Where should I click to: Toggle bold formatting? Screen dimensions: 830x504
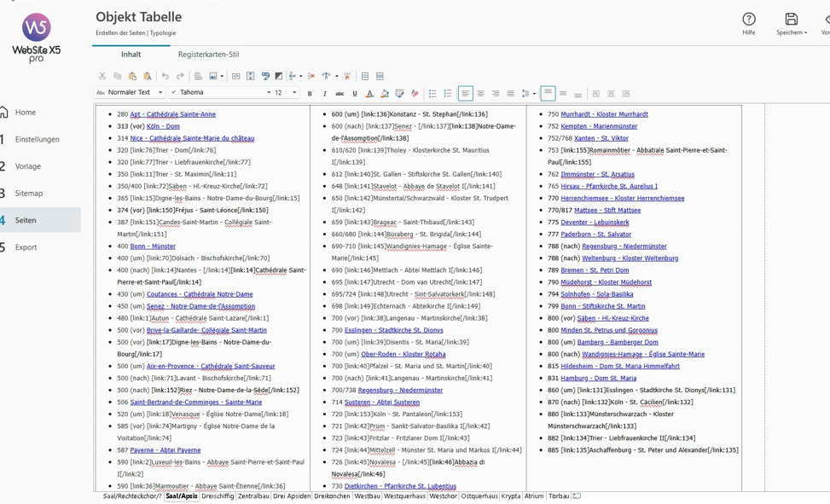pyautogui.click(x=310, y=94)
